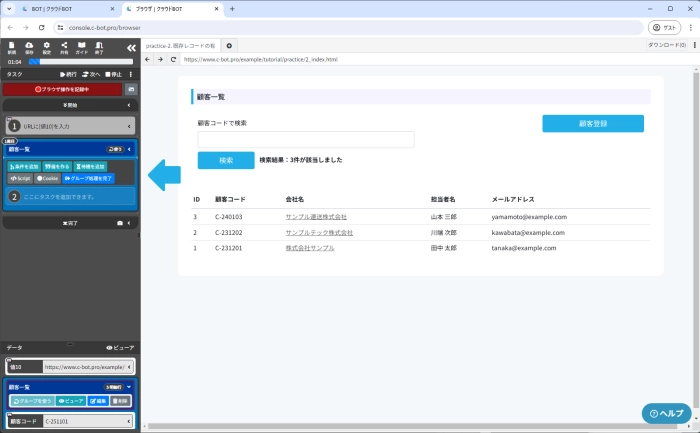Click the 終了 exit icon
The width and height of the screenshot is (700, 433).
click(100, 47)
